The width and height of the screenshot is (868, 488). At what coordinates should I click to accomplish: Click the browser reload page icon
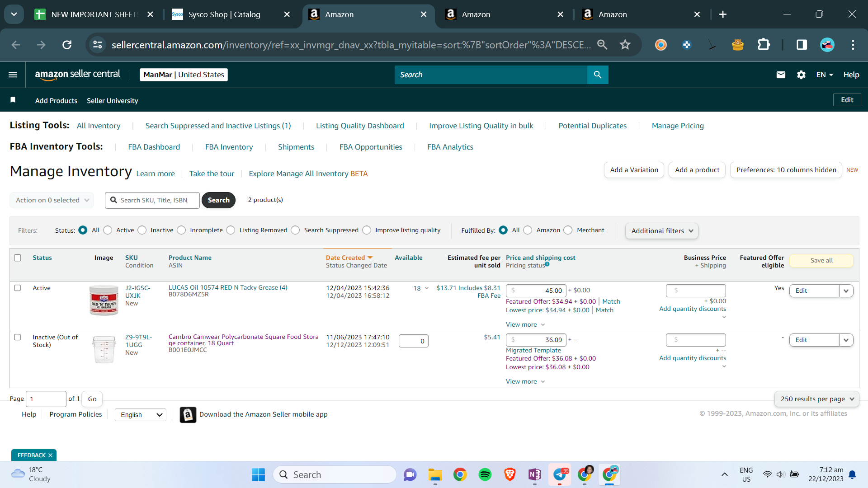(x=67, y=45)
